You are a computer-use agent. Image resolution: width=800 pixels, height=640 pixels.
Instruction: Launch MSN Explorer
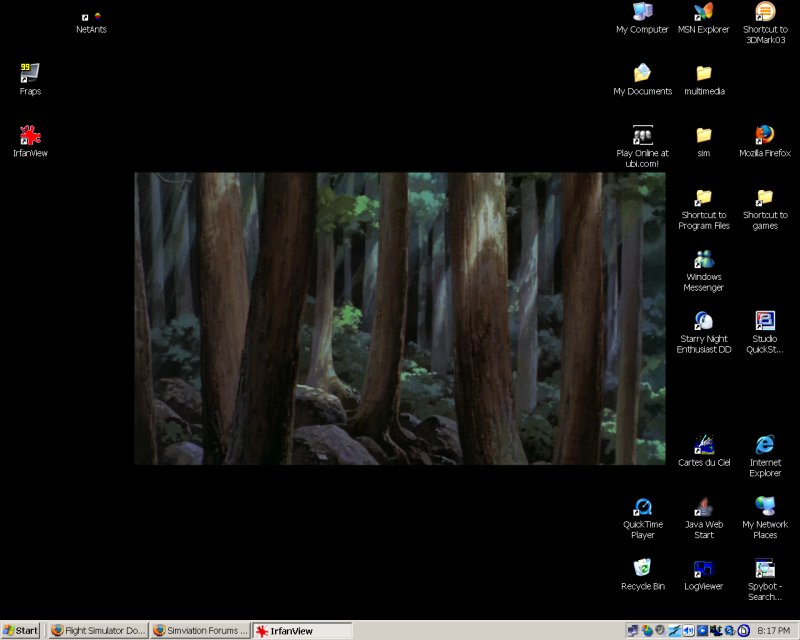coord(704,13)
